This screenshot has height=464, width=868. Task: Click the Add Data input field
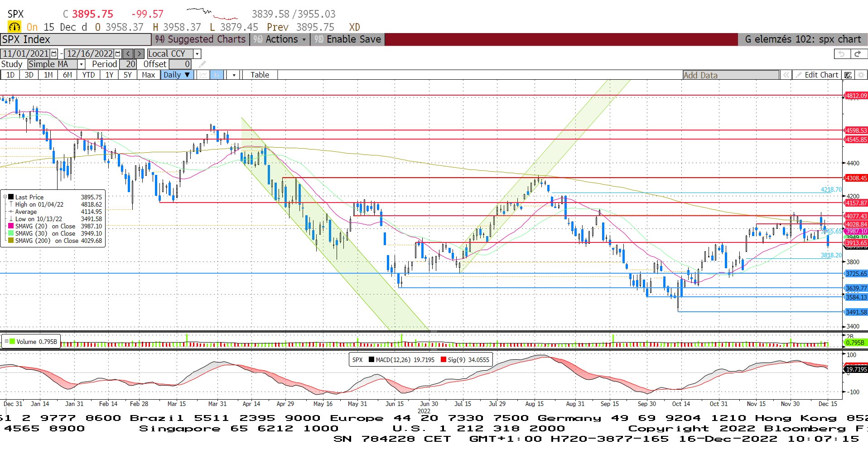[731, 75]
